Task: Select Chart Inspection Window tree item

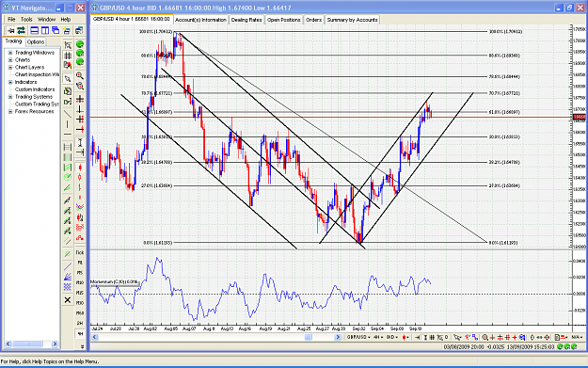Action: (x=37, y=74)
